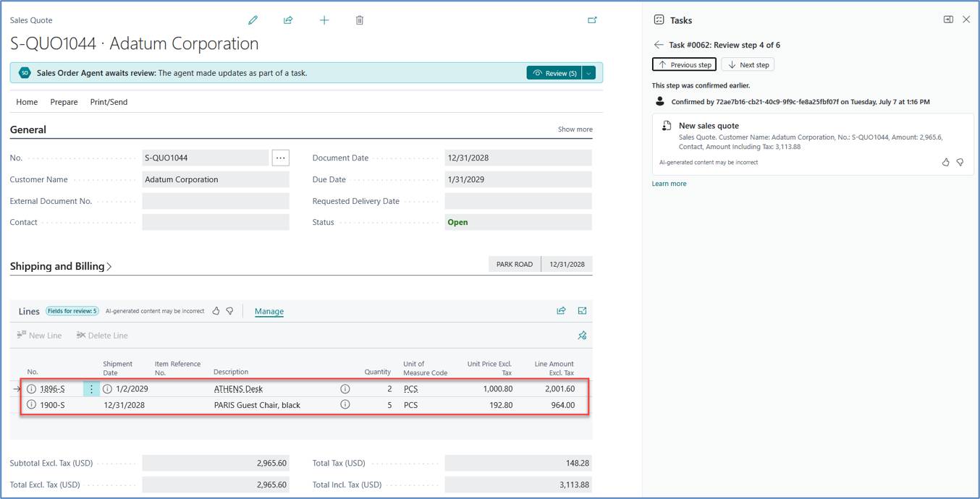Open the Manage tab in Lines
Image resolution: width=980 pixels, height=499 pixels.
(x=269, y=312)
